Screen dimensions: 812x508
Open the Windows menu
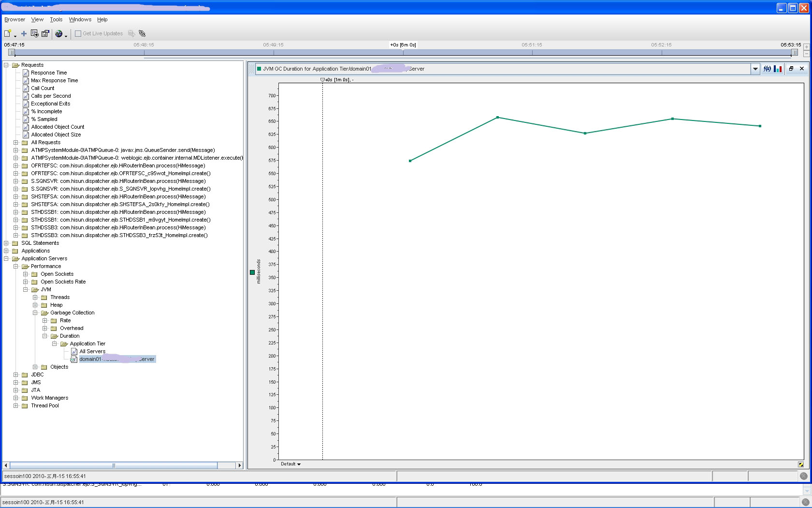[80, 19]
